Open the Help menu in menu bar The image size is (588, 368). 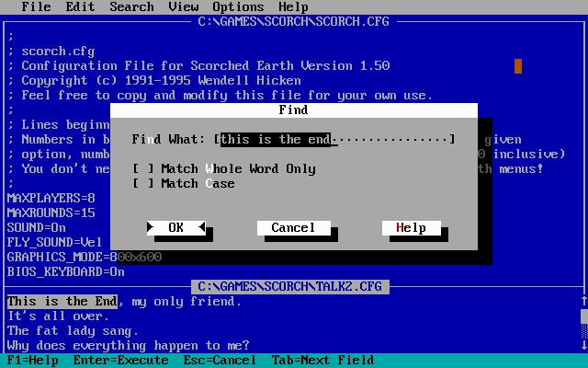click(x=293, y=6)
